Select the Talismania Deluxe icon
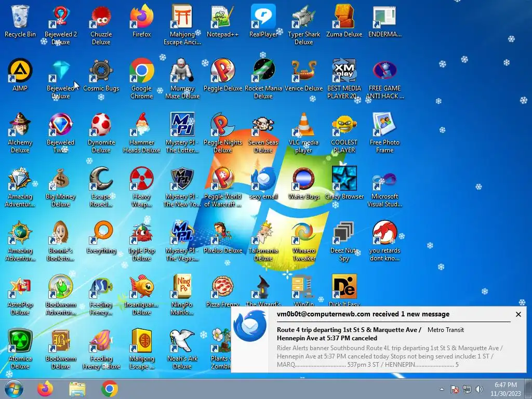 point(263,241)
